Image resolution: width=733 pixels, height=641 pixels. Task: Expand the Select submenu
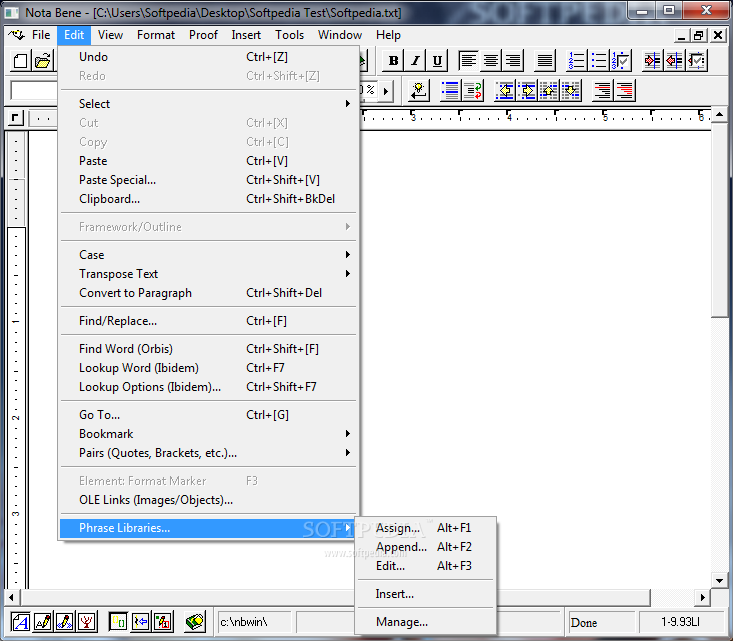tap(208, 104)
